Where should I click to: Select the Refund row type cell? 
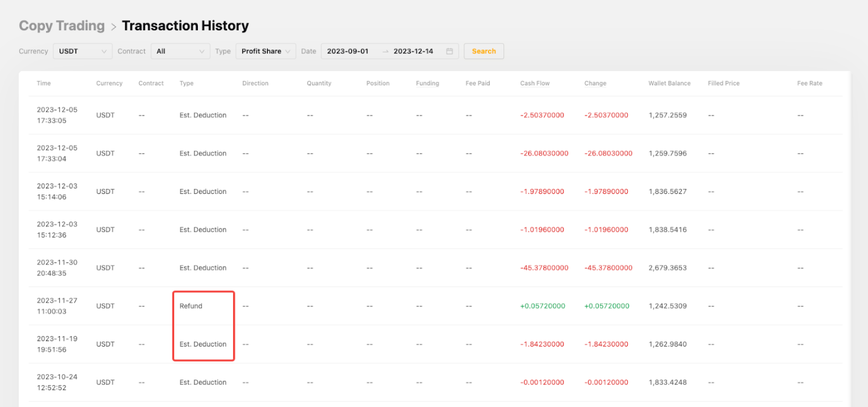[x=191, y=306]
